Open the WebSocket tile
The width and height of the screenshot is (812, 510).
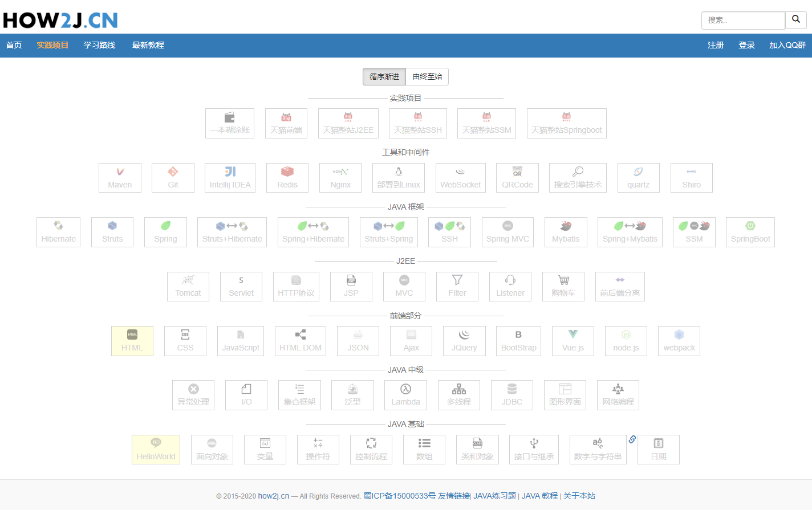click(461, 178)
